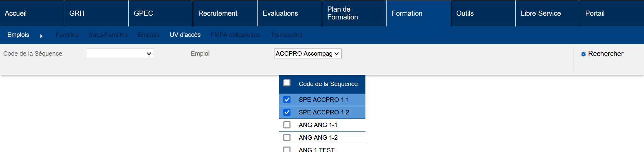Click the gear icon beside Rechercher

coord(583,54)
